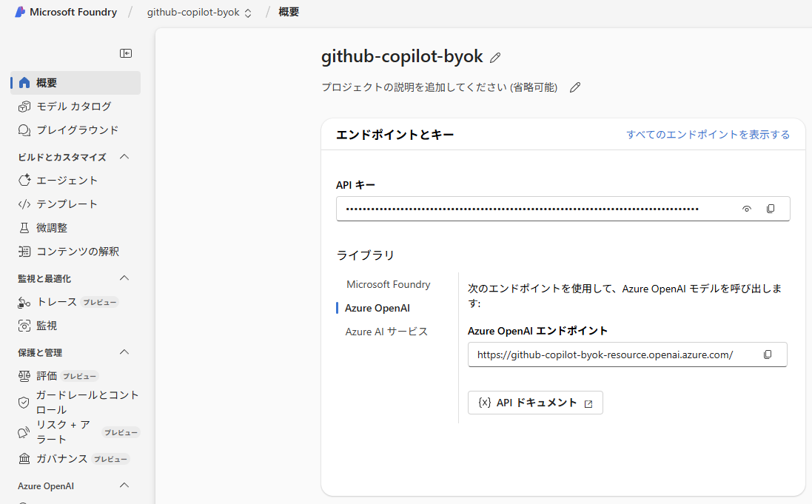Open 微調整 in the sidebar

tap(75, 228)
